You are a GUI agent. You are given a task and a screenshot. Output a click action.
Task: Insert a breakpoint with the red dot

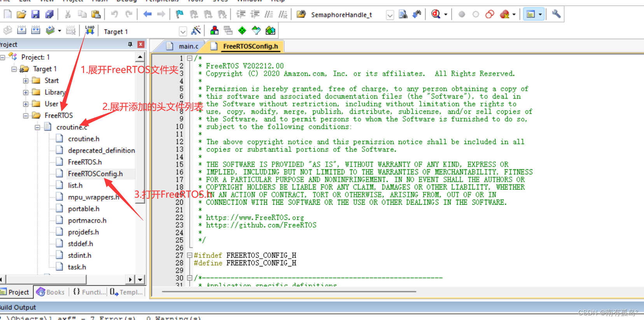click(462, 14)
